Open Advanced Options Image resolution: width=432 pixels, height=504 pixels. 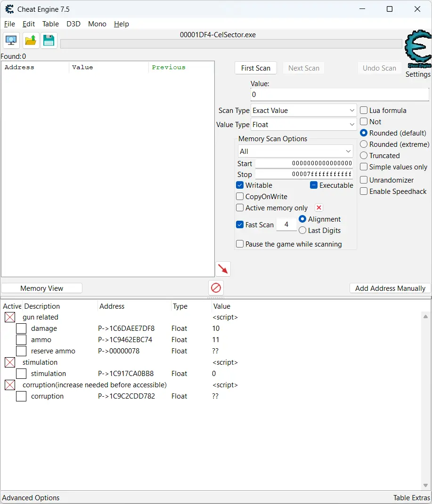click(31, 497)
